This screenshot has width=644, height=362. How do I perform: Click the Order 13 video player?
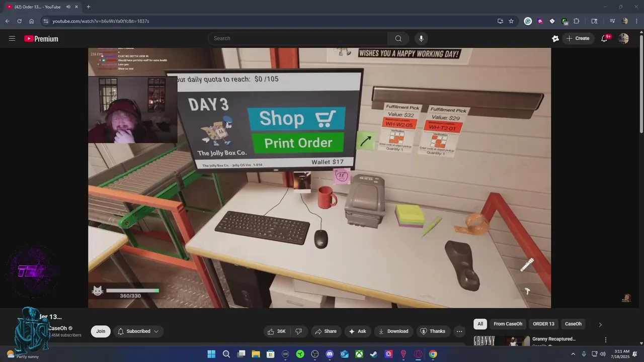[319, 177]
